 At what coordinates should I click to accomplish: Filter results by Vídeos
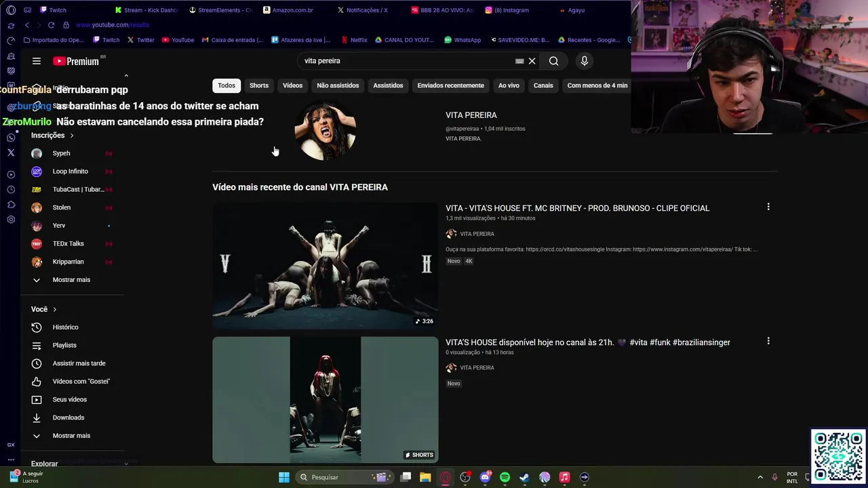pyautogui.click(x=293, y=85)
